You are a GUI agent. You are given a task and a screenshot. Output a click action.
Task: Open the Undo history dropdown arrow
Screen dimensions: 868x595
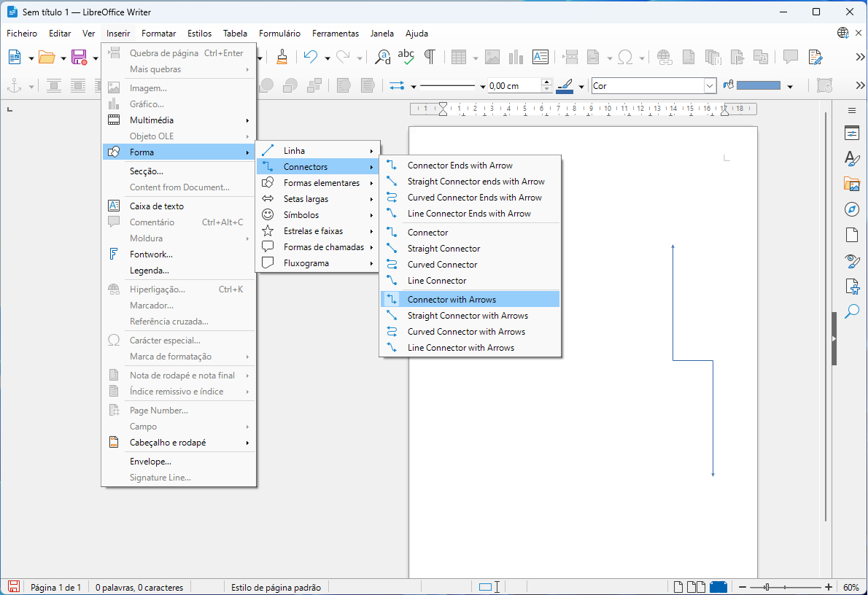(x=328, y=58)
